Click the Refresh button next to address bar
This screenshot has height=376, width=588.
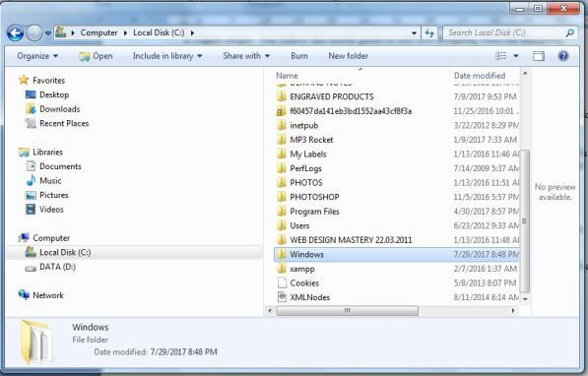point(429,33)
